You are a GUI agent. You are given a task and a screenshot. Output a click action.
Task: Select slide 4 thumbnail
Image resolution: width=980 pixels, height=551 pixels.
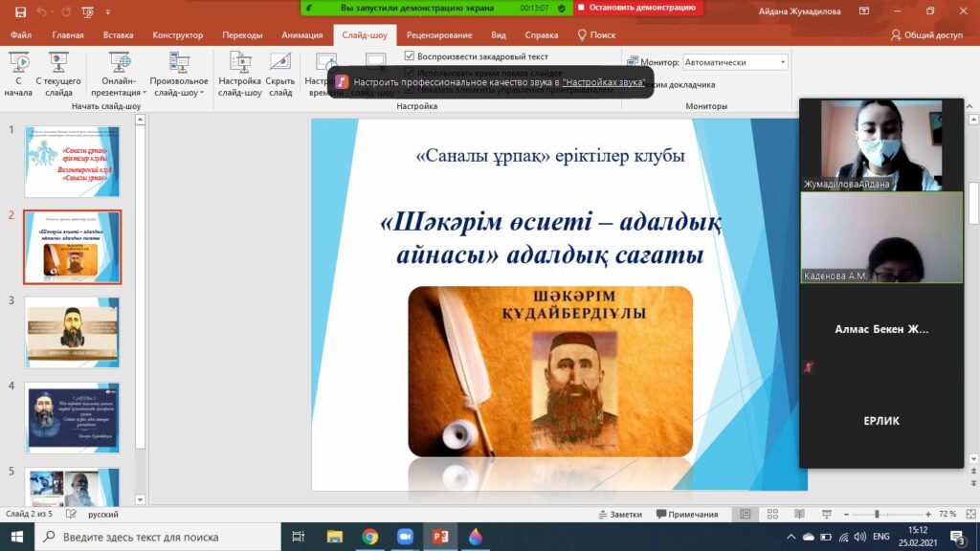[72, 417]
